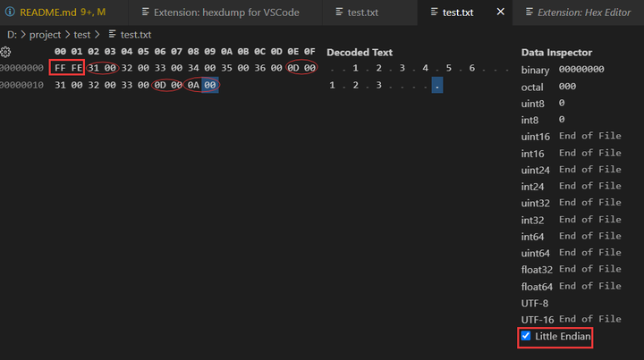Click the Little Endian label text

(x=563, y=336)
